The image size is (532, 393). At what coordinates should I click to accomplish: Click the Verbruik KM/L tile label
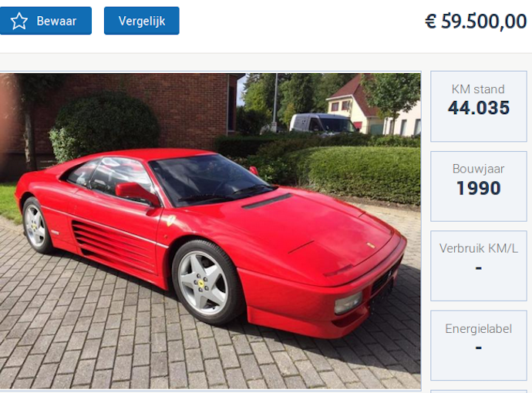[478, 248]
